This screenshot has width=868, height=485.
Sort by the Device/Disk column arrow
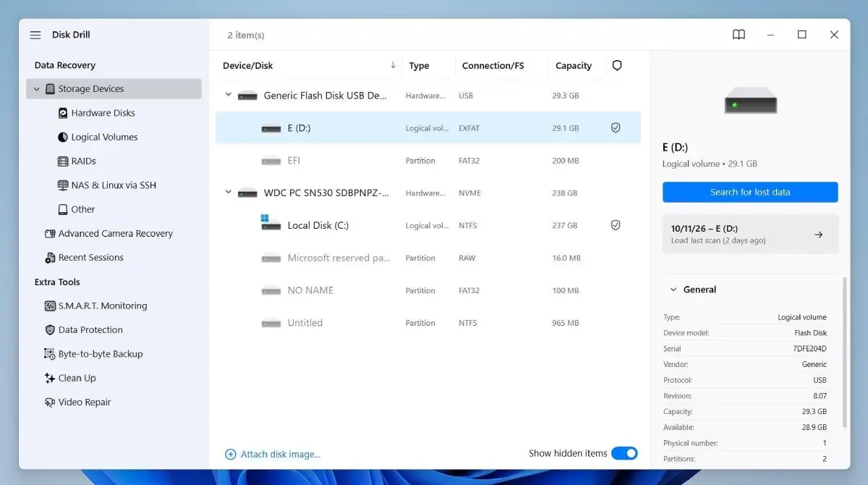pyautogui.click(x=393, y=65)
